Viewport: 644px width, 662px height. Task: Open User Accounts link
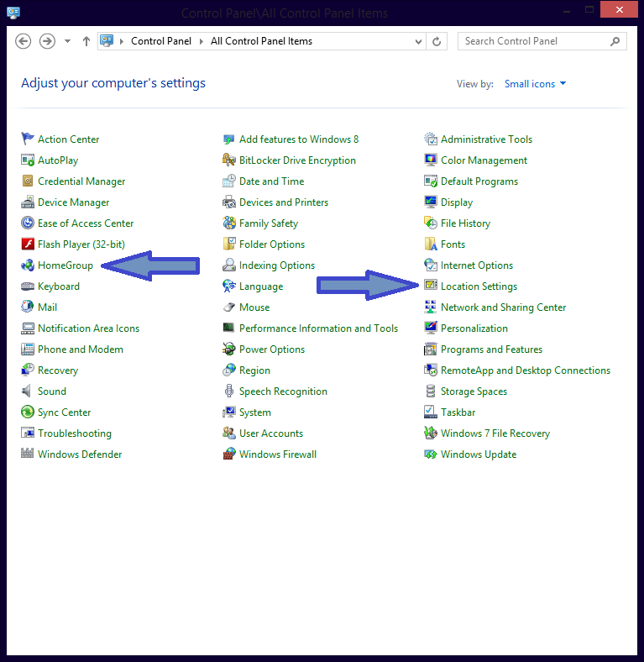point(271,433)
